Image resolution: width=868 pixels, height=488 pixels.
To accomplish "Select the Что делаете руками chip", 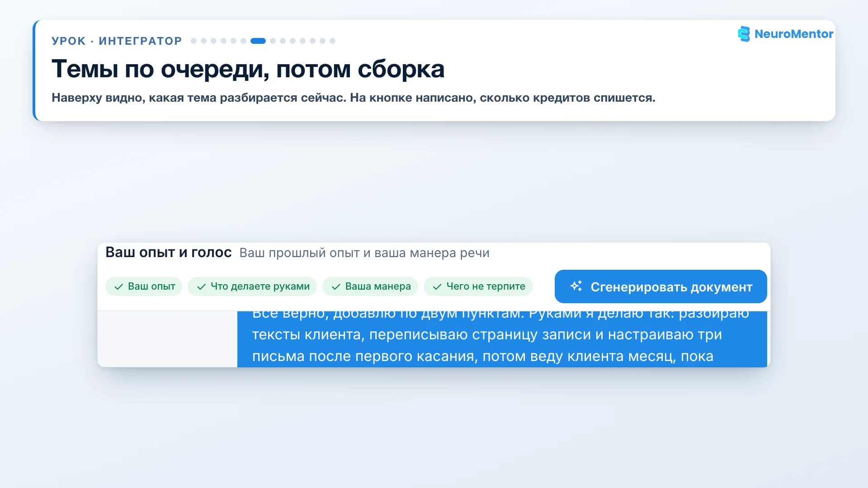I will pos(252,286).
